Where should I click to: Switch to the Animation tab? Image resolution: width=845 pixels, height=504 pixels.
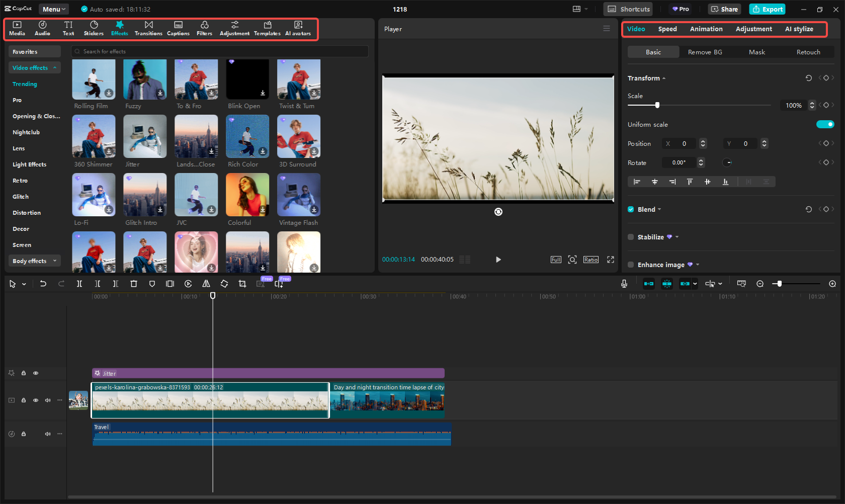point(706,29)
